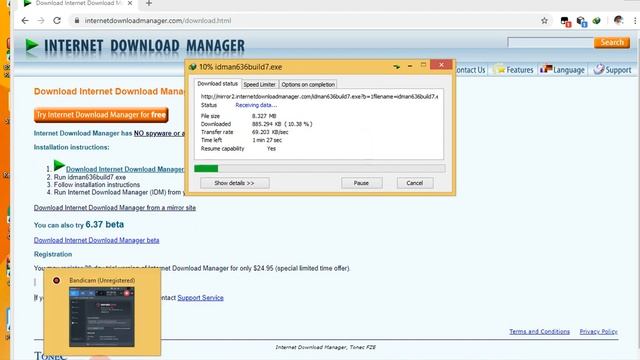Click the IDM dialog title bar icon

pyautogui.click(x=193, y=67)
